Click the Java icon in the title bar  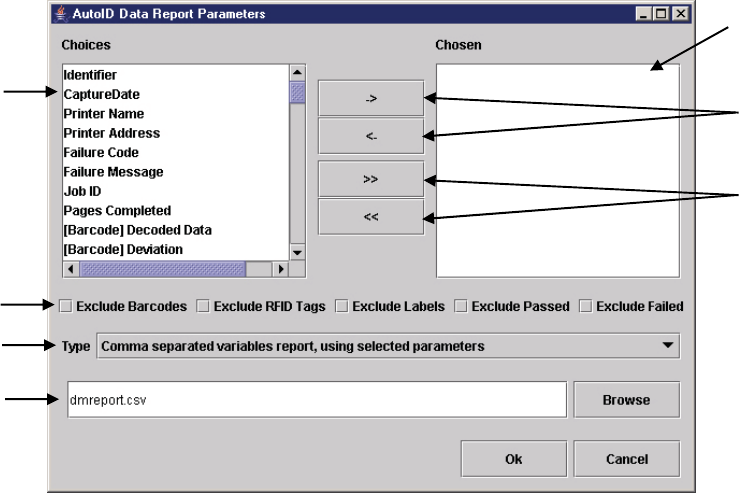click(x=61, y=14)
